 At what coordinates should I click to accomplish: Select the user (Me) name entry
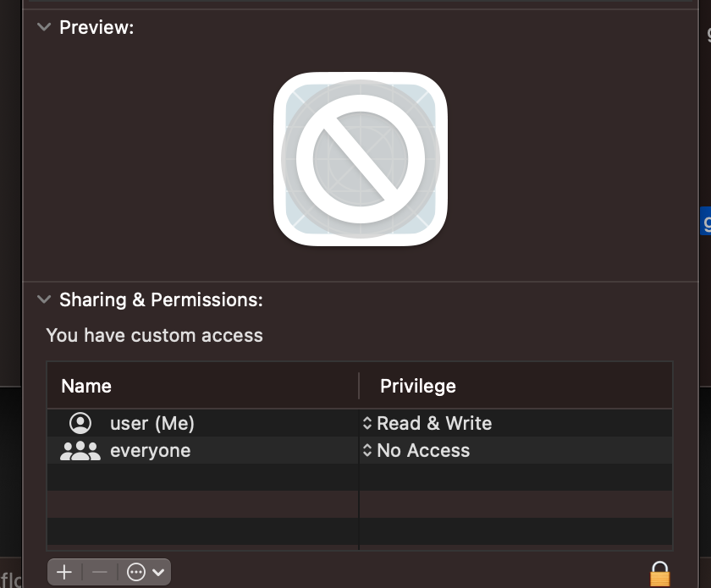pyautogui.click(x=152, y=423)
